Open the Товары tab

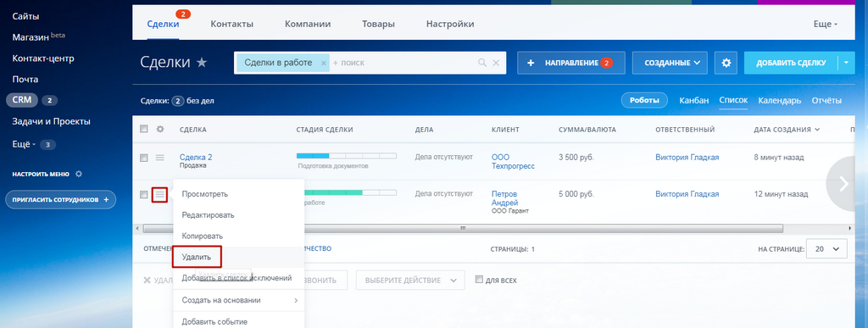(x=379, y=25)
